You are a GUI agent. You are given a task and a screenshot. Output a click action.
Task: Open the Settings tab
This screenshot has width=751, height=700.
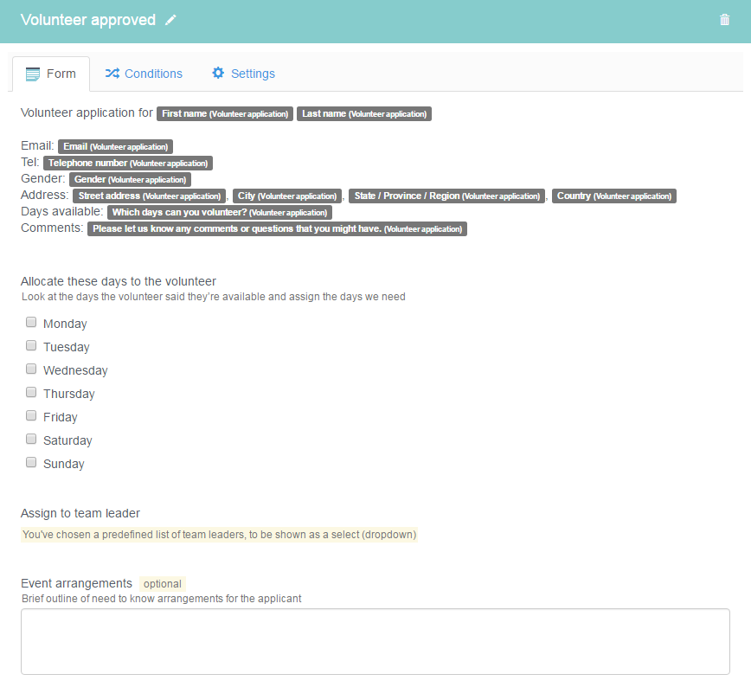(x=243, y=74)
